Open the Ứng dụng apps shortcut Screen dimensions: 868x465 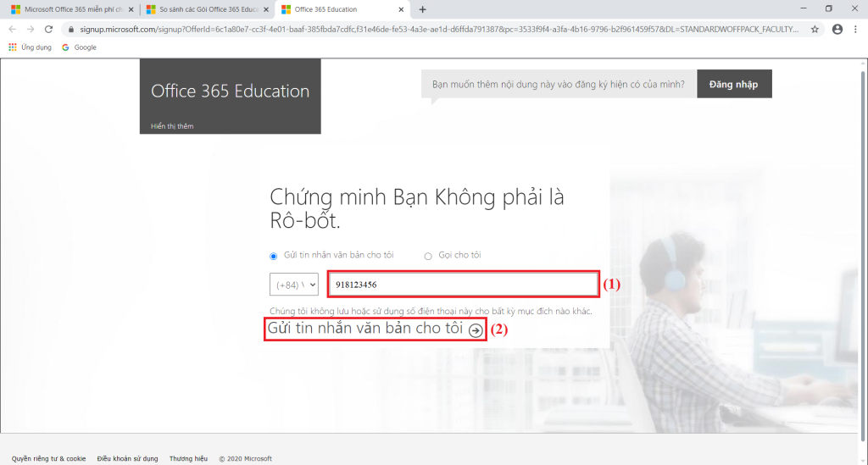pyautogui.click(x=31, y=47)
